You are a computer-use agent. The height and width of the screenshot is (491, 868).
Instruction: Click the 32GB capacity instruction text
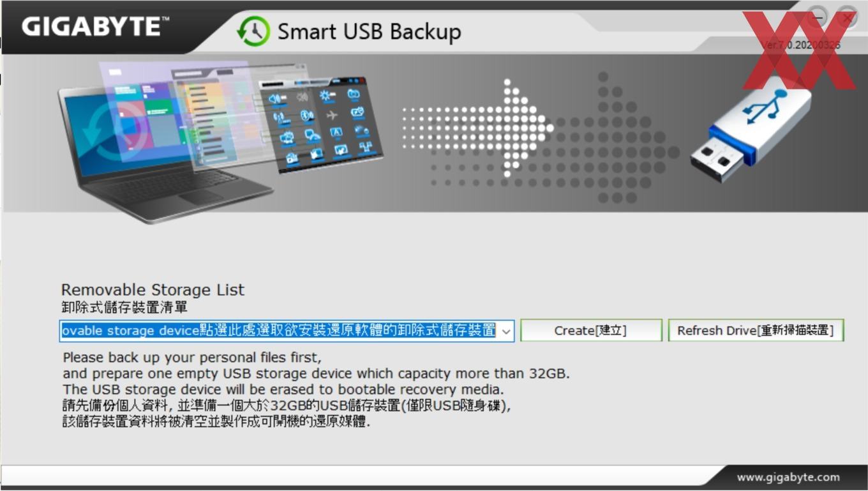click(x=316, y=374)
